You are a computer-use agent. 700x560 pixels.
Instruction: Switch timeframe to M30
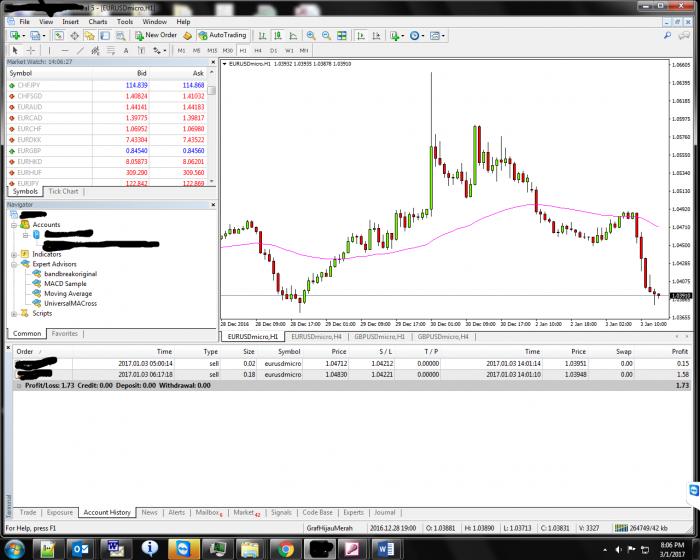point(228,50)
